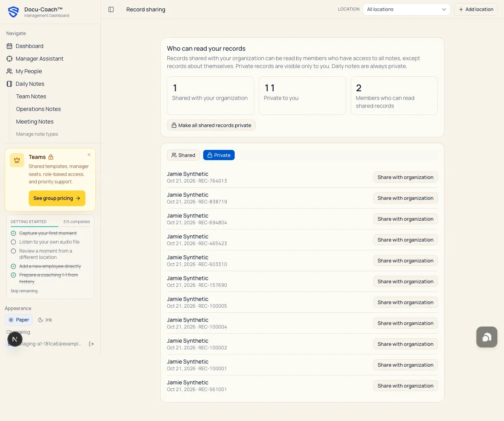Switch to the Shared tab
Viewport: 504px width, 421px height.
(x=183, y=155)
